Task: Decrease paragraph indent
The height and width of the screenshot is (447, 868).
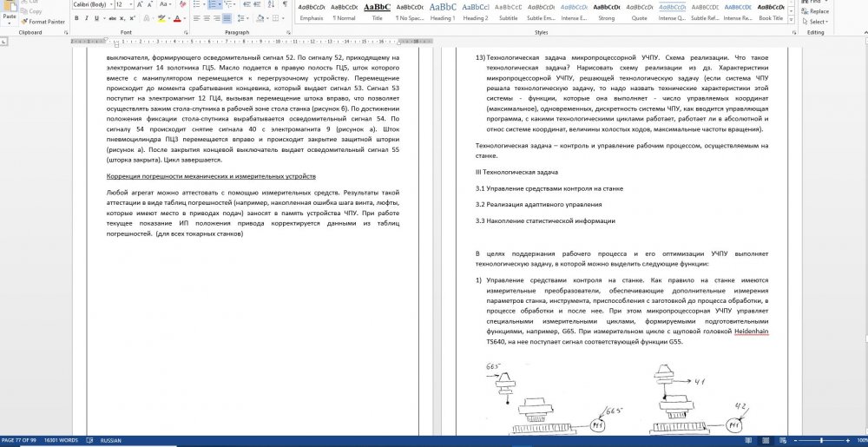Action: pyautogui.click(x=245, y=4)
